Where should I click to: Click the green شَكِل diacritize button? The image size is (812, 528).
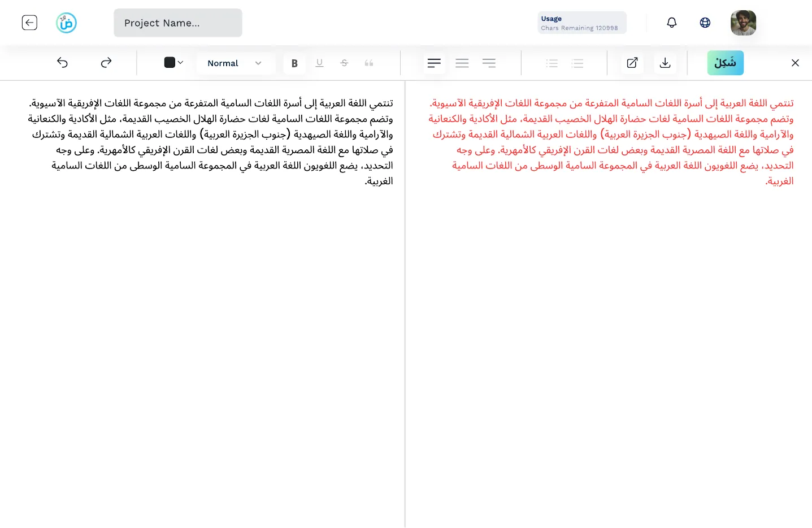coord(726,63)
